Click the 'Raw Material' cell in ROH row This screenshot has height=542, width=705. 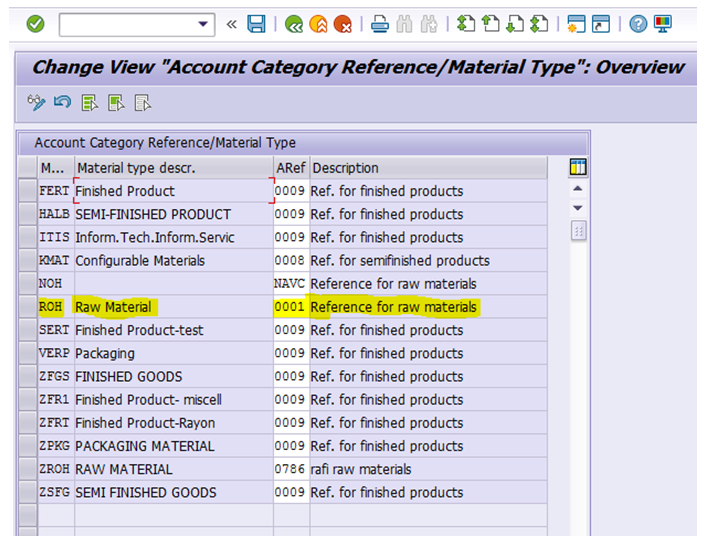point(174,307)
